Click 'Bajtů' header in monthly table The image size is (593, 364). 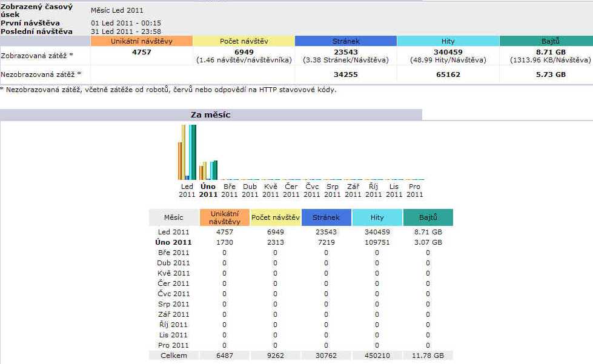(428, 217)
